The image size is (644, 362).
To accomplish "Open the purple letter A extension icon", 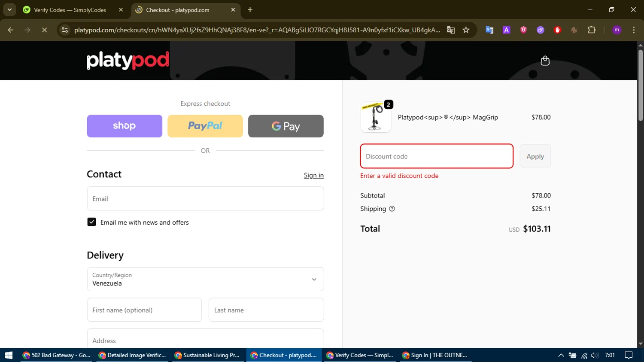I will [506, 30].
